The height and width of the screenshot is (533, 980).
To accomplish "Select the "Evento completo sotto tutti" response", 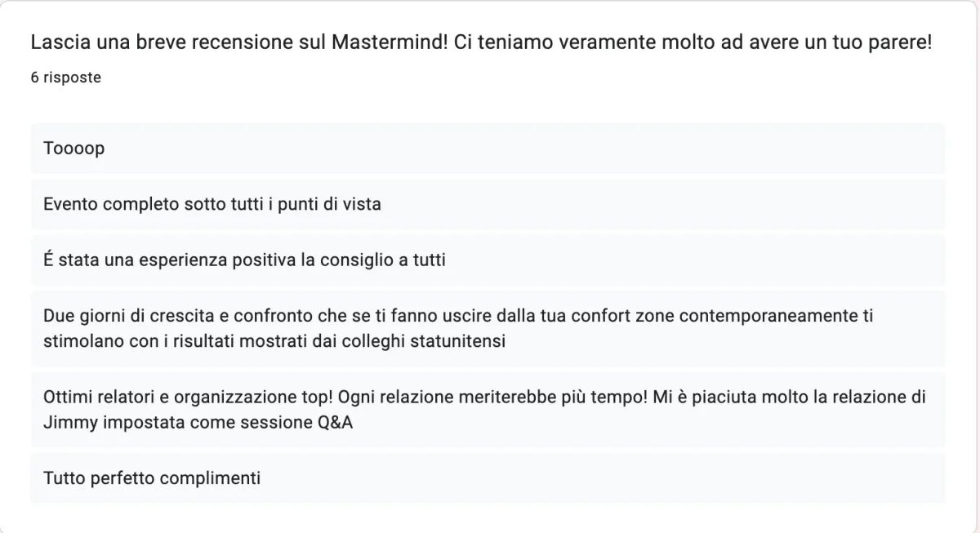I will pos(488,204).
